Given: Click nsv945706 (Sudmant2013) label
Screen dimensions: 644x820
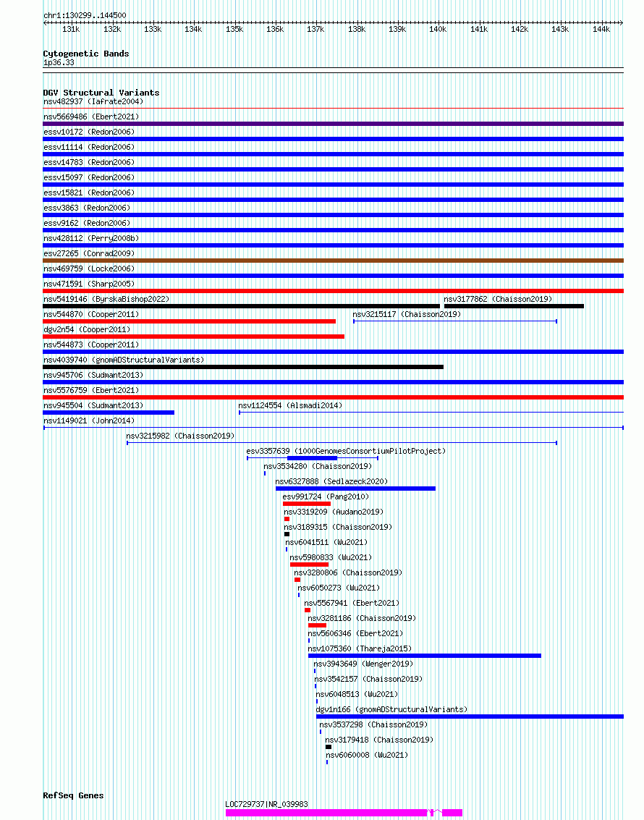Looking at the screenshot, I should click(x=93, y=375).
